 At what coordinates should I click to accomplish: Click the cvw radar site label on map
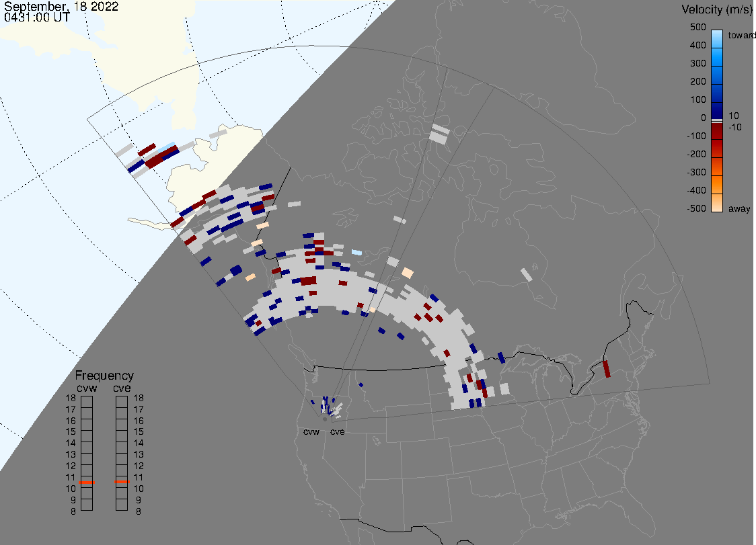point(311,431)
